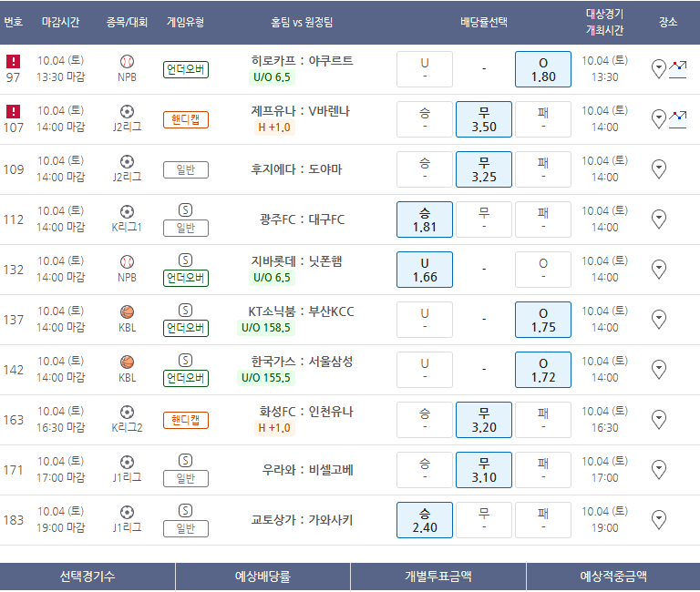Viewport: 700px width, 592px height.
Task: Select U option for 한국가스 vs 서울삼성
Action: [425, 370]
